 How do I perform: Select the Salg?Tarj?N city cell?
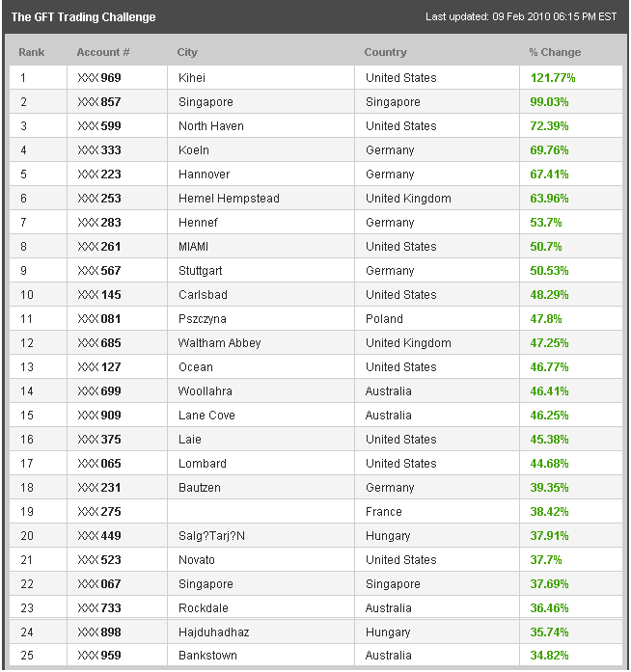[211, 536]
